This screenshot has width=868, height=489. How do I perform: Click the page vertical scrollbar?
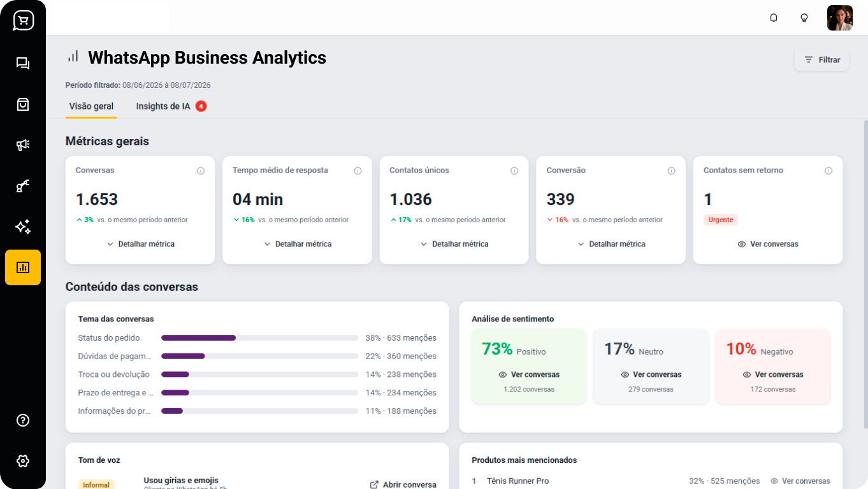point(865,274)
